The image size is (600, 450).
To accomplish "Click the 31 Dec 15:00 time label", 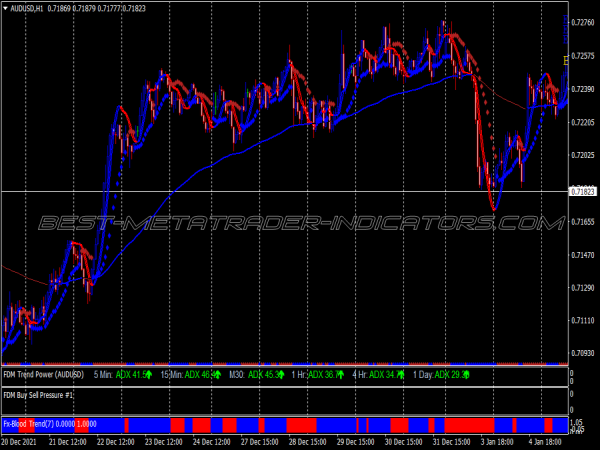I will pos(452,442).
